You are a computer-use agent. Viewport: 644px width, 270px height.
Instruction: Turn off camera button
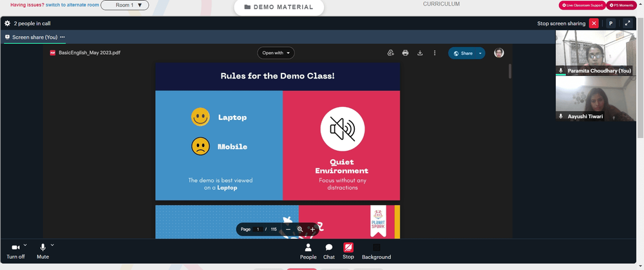point(15,251)
